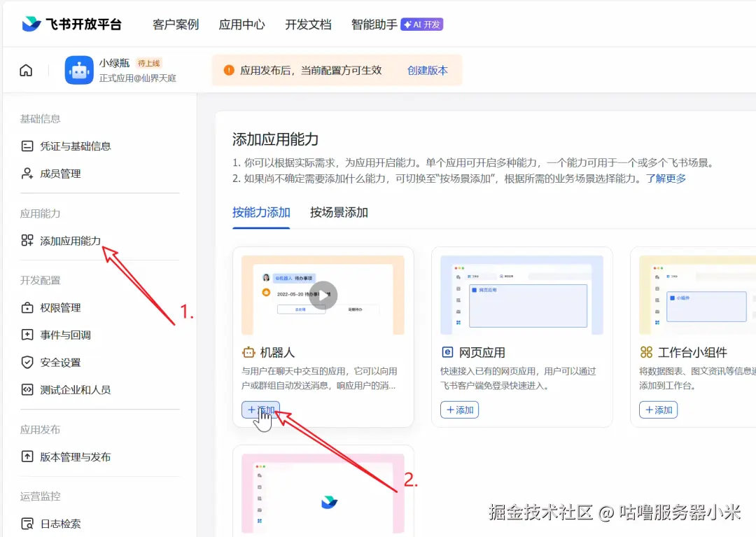Viewport: 756px width, 537px height.
Task: Click the AI 开发 badge
Action: (422, 24)
